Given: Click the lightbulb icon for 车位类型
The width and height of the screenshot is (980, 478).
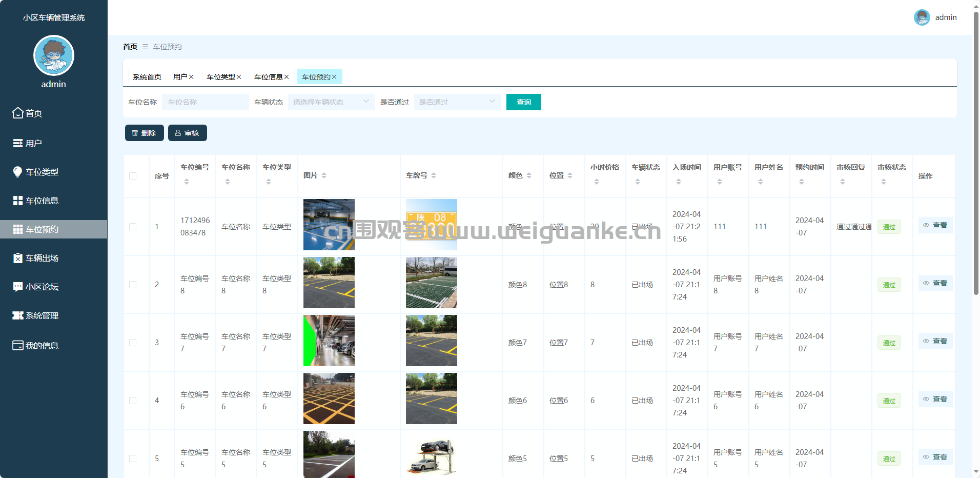Looking at the screenshot, I should point(18,172).
